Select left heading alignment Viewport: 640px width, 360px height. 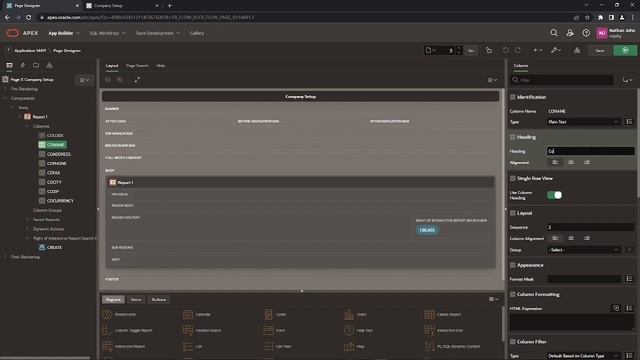pyautogui.click(x=555, y=162)
